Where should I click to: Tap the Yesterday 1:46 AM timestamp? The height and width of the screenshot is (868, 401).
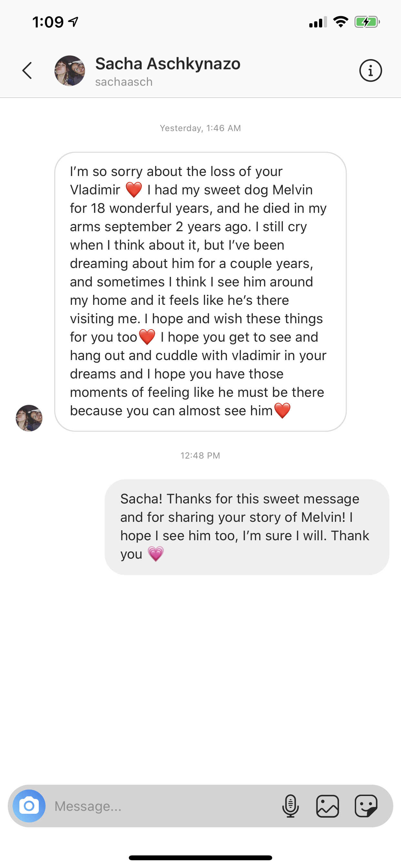click(x=200, y=128)
